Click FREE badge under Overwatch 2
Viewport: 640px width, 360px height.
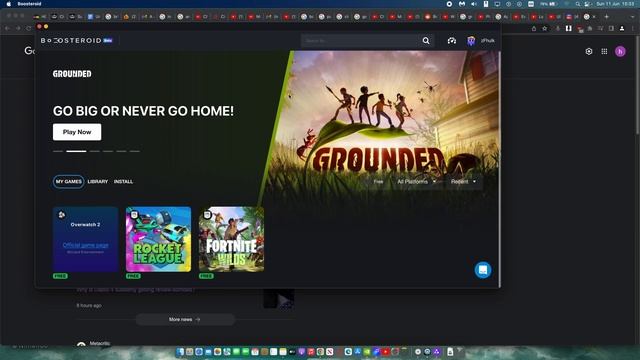pyautogui.click(x=60, y=276)
